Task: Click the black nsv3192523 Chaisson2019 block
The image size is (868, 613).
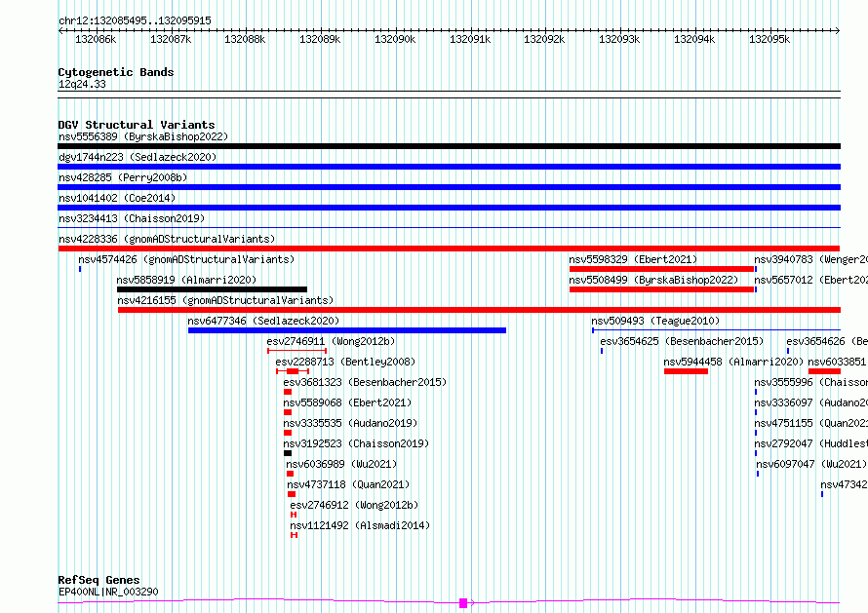Action: (288, 453)
